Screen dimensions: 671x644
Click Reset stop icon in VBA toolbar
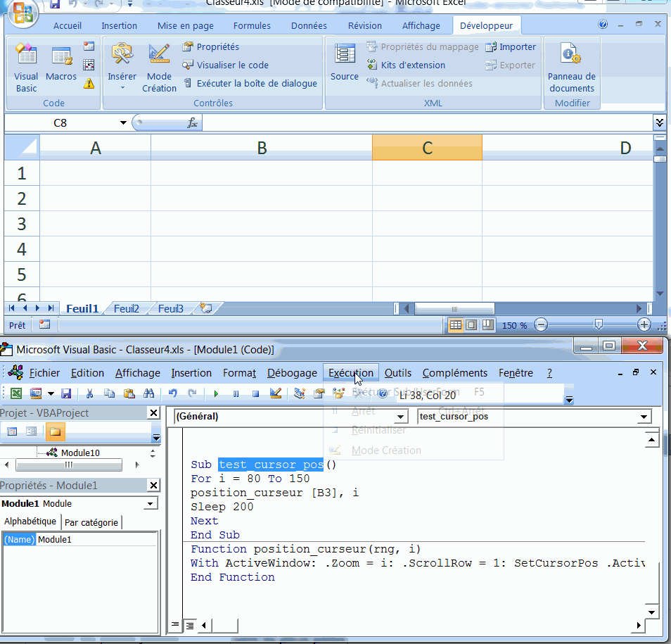tap(255, 393)
